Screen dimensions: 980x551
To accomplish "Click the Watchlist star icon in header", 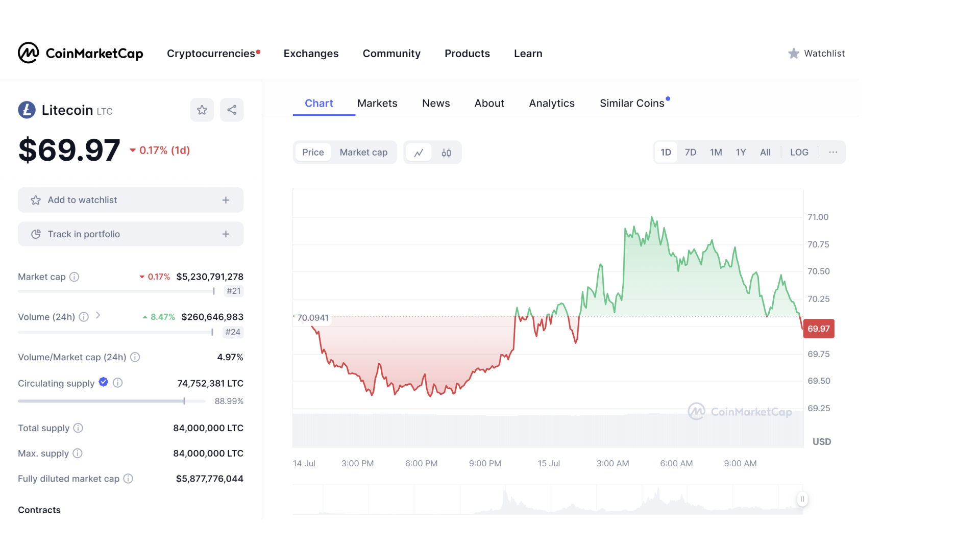I will click(793, 54).
